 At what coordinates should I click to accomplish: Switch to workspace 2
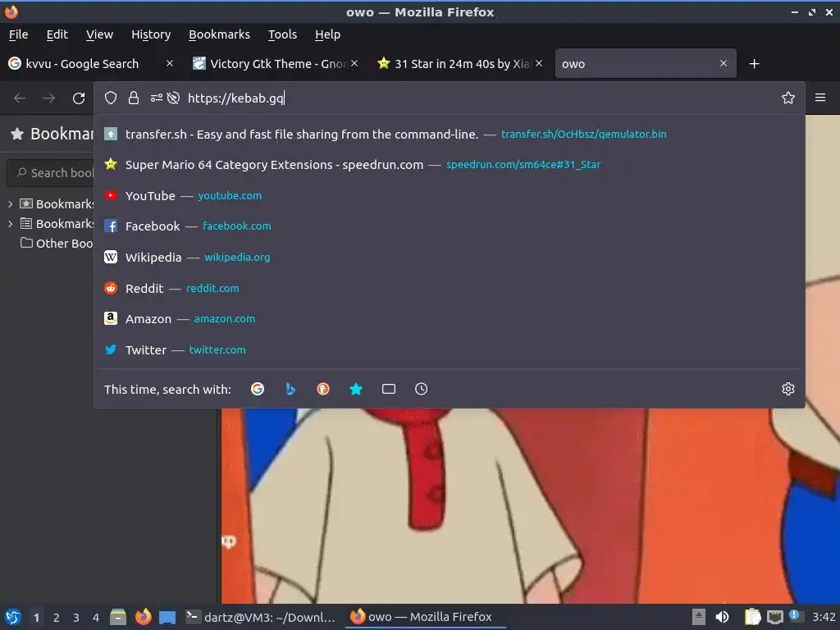coord(57,618)
